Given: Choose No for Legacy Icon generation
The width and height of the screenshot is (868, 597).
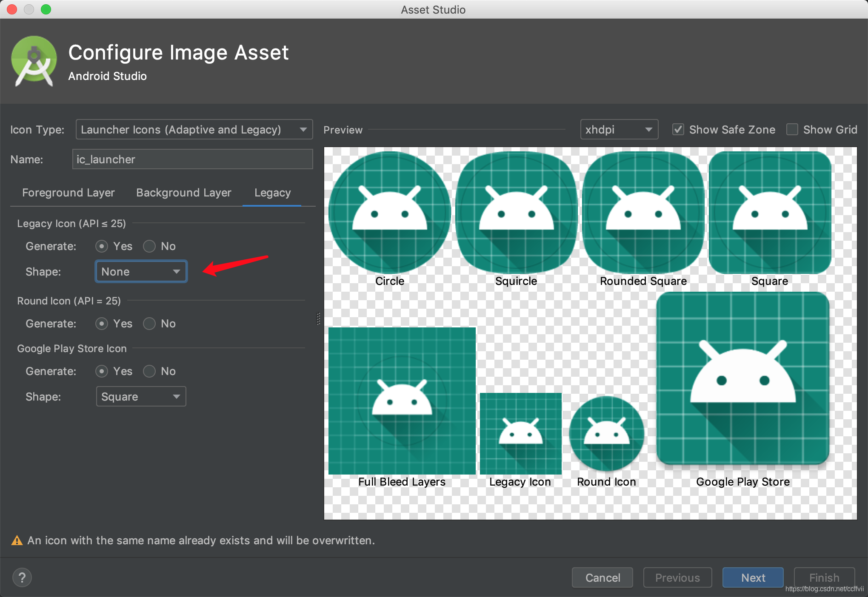Looking at the screenshot, I should pos(149,246).
